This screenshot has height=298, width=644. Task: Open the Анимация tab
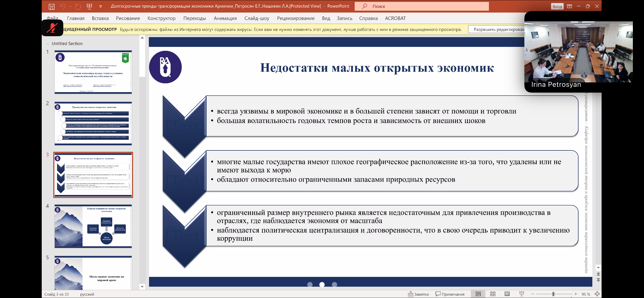225,18
